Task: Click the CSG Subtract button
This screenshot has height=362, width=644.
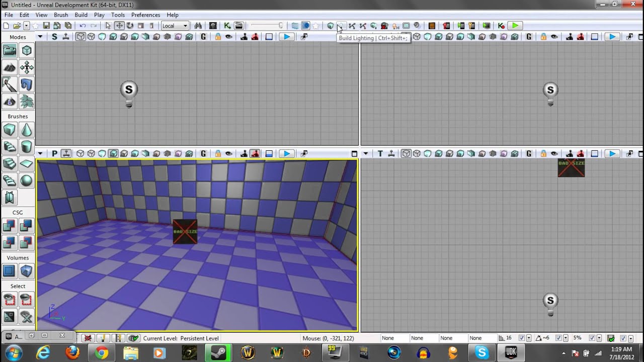Action: (27, 226)
